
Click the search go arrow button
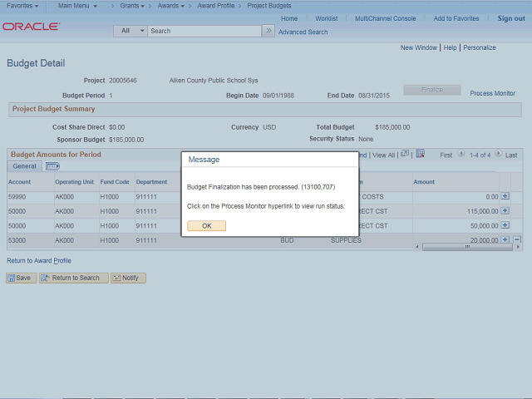tap(268, 31)
